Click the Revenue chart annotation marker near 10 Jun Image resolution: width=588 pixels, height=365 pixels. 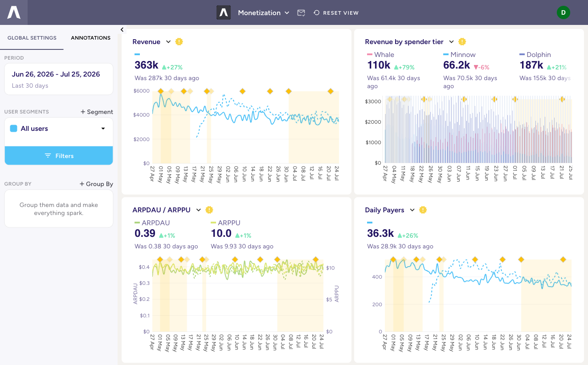point(242,91)
